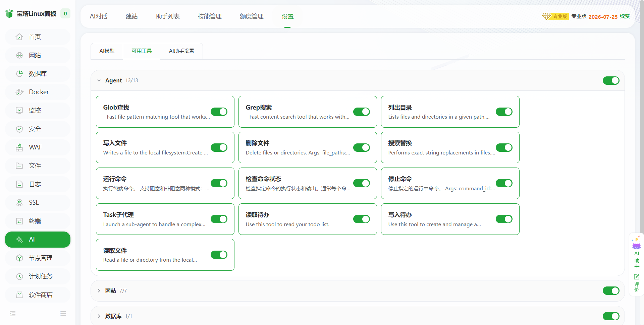The height and width of the screenshot is (325, 644).
Task: Click the 安全 shield icon in sidebar
Action: coord(19,129)
